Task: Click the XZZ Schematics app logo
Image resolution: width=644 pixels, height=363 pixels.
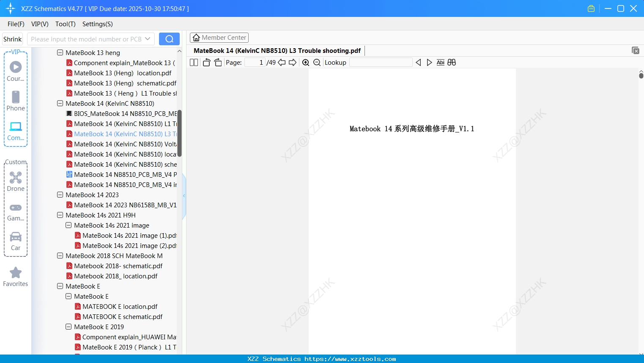Action: [10, 8]
